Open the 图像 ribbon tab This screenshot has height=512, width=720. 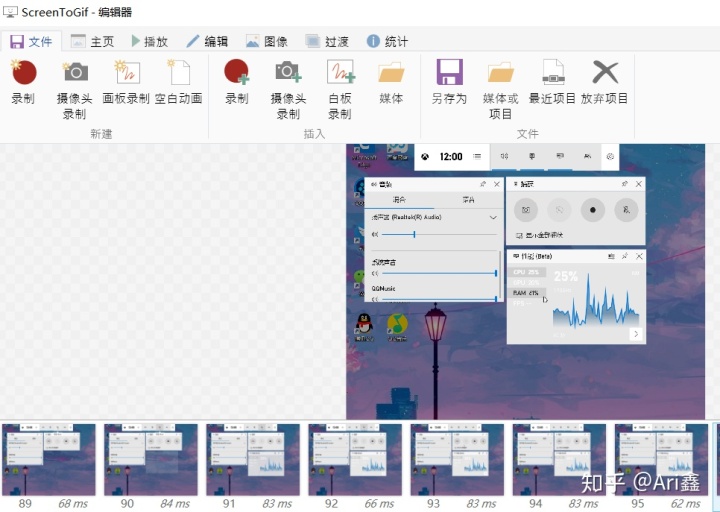pos(267,42)
